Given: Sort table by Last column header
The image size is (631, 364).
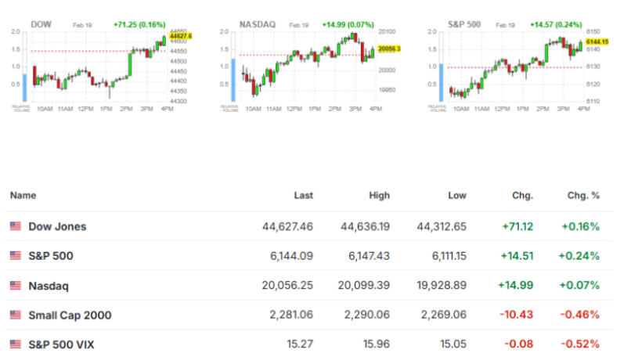Looking at the screenshot, I should click(303, 196).
